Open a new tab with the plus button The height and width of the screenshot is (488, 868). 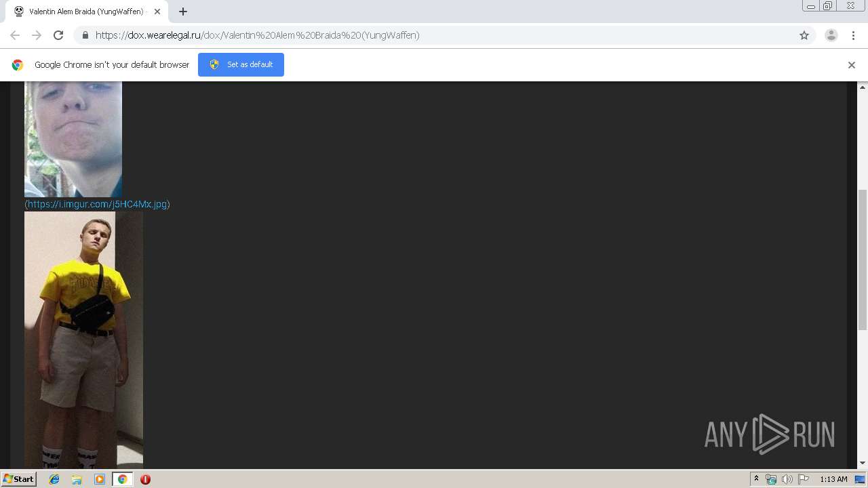coord(183,12)
